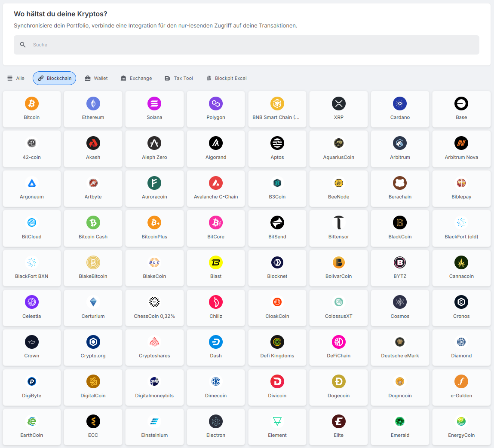Choose the Ethereum logo tile
The height and width of the screenshot is (448, 494).
(x=93, y=104)
